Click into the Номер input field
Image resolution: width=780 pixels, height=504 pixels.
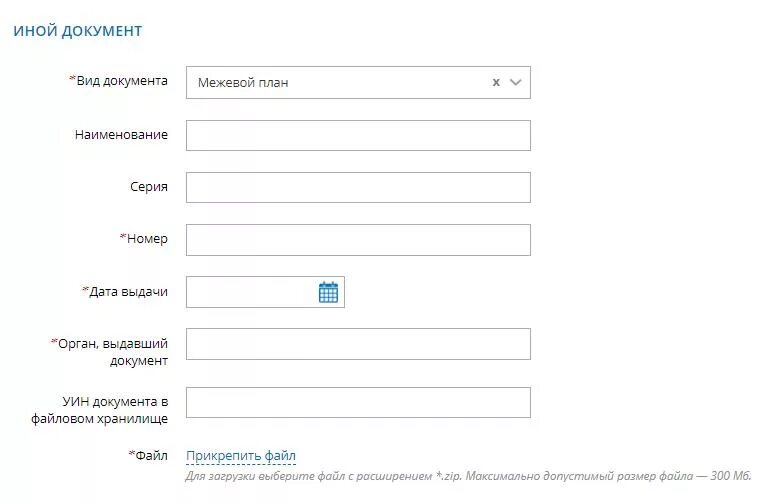[x=358, y=240]
